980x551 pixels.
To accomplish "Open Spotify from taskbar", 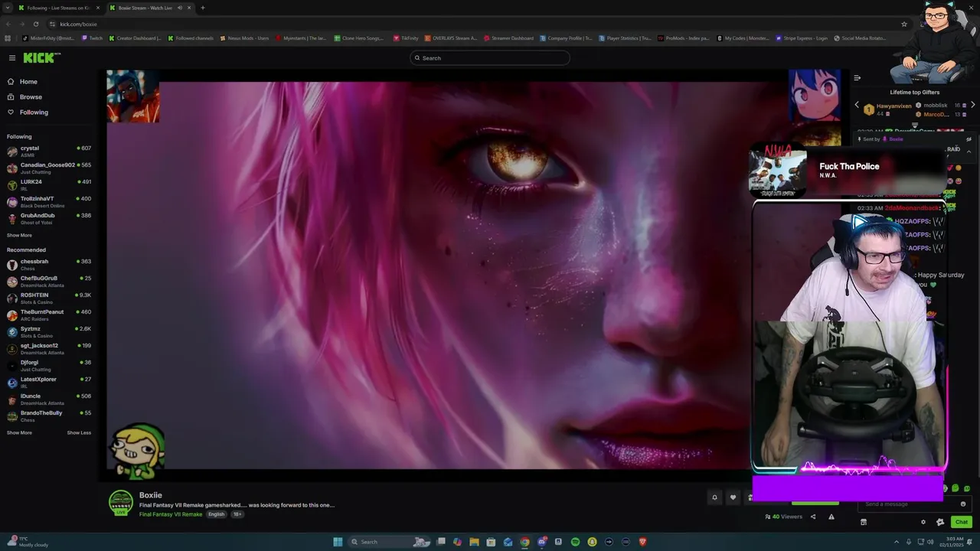I will tap(575, 542).
